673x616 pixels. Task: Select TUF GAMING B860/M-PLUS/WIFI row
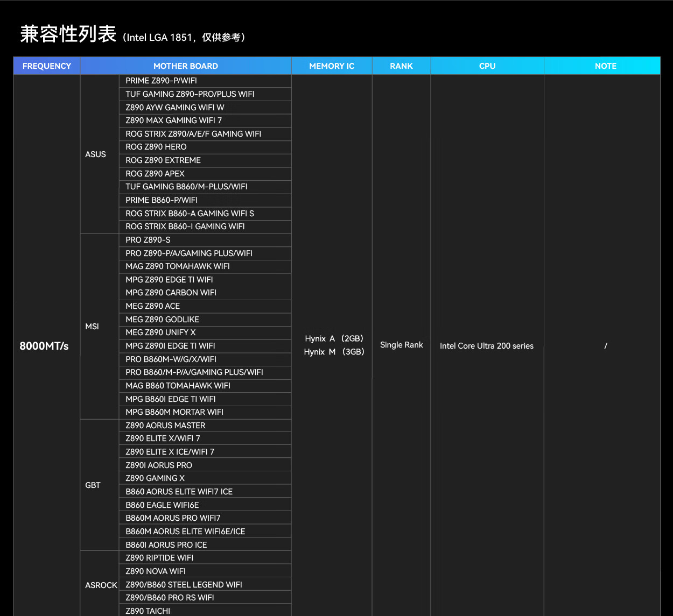[205, 187]
